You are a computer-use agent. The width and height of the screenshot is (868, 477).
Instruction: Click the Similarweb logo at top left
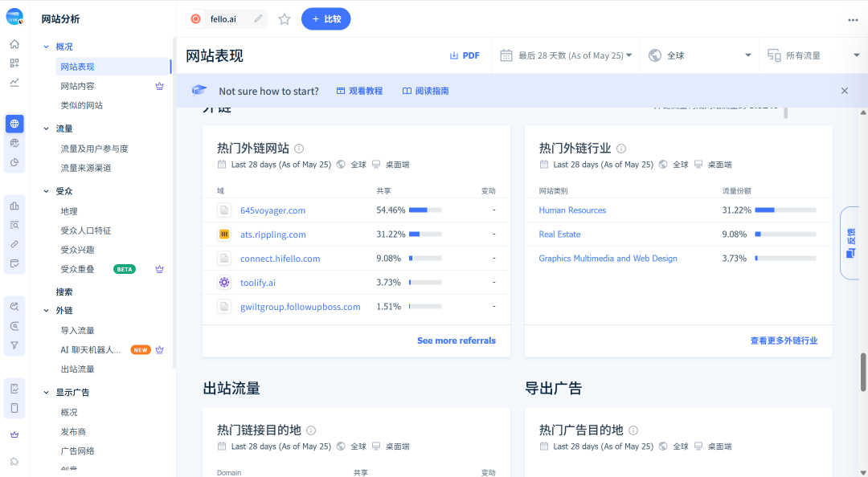tap(14, 17)
